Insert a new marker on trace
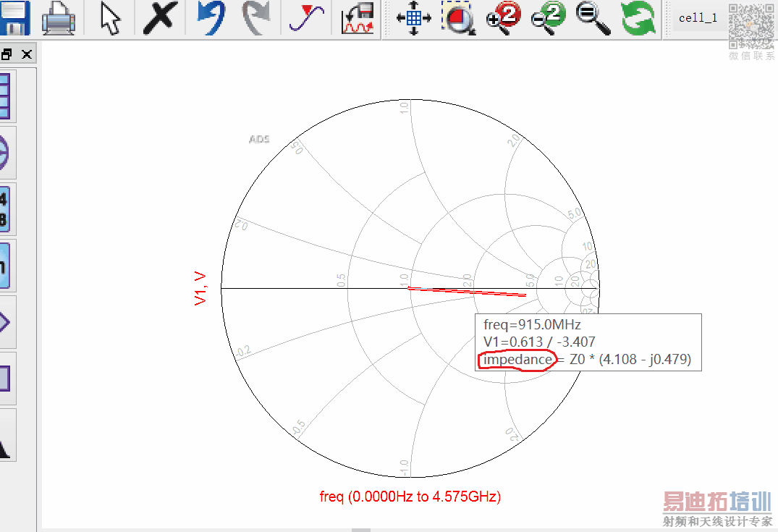Viewport: 778px width, 532px height. (x=307, y=18)
